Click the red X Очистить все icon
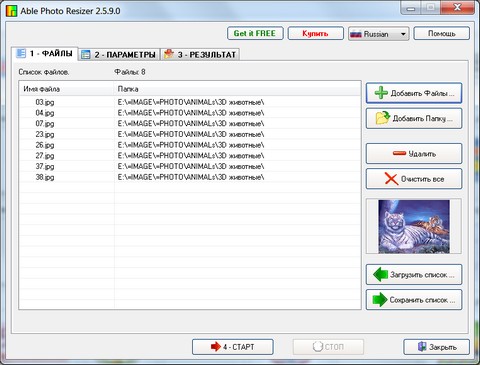480x365 pixels. click(391, 179)
